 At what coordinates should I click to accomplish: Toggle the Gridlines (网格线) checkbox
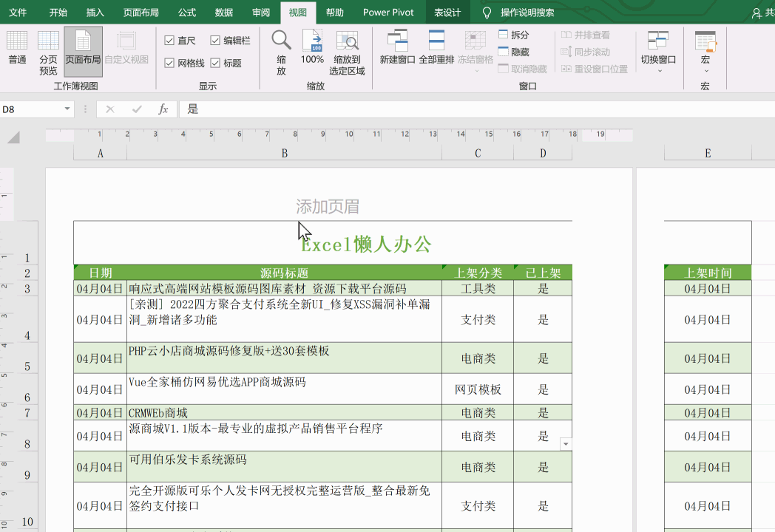click(x=169, y=63)
